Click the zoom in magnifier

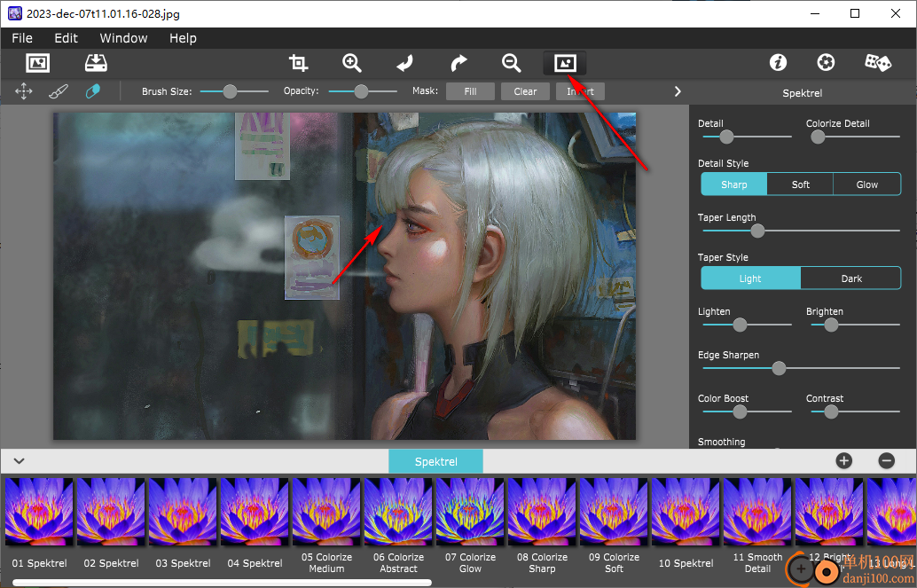[352, 63]
